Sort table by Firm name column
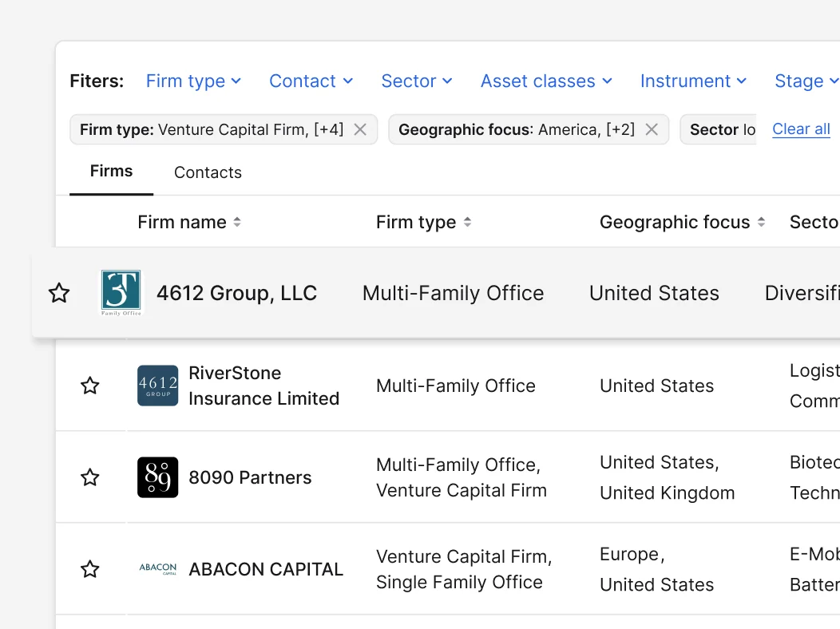 pyautogui.click(x=236, y=223)
